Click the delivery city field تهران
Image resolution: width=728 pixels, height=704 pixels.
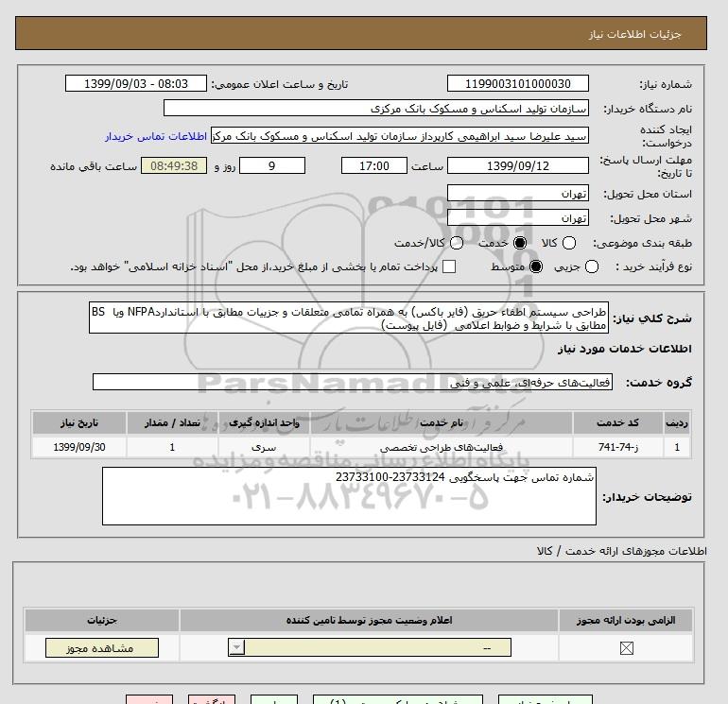518,217
